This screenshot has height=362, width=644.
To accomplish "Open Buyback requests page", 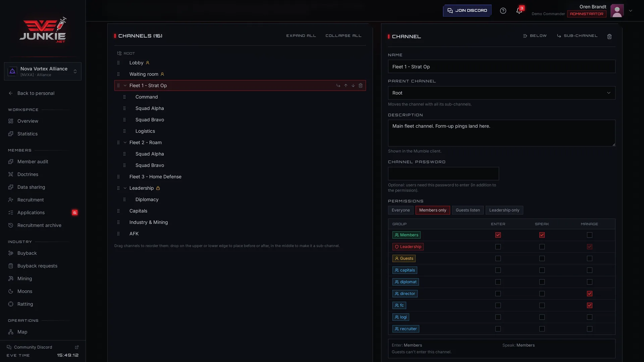I will click(x=37, y=266).
